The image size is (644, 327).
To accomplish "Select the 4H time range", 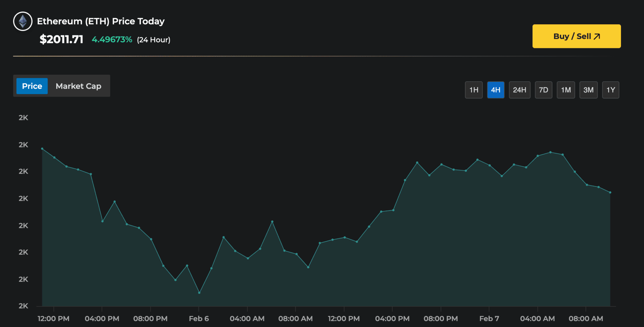I will [495, 90].
